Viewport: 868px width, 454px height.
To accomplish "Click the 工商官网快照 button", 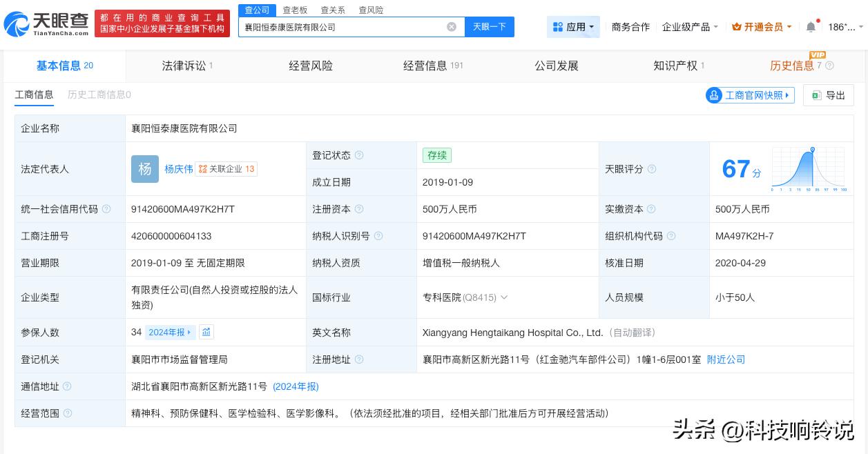I will (750, 95).
